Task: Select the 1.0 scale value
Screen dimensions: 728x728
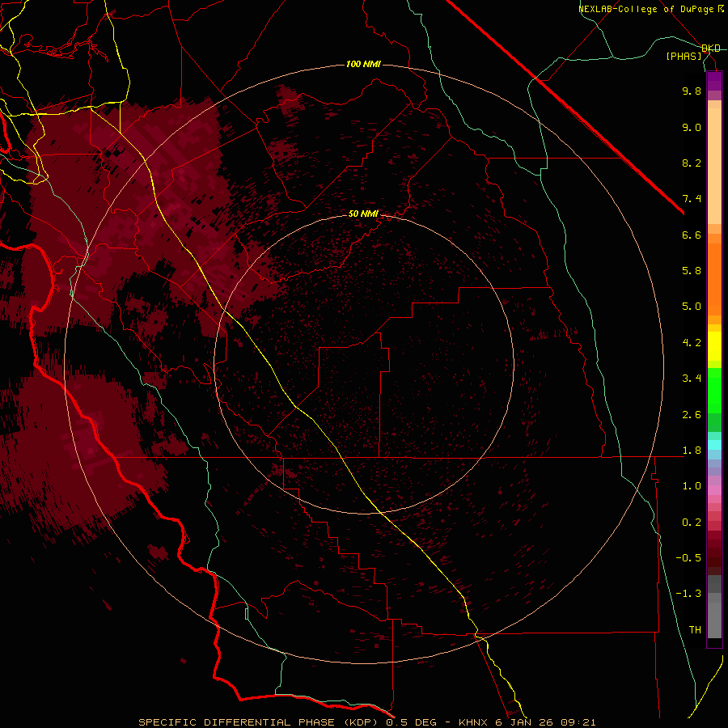Action: point(692,486)
